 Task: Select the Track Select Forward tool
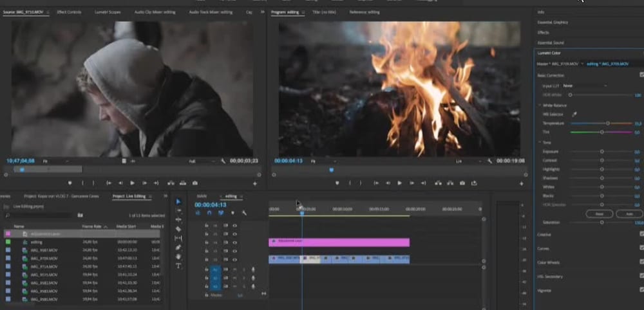tap(178, 211)
